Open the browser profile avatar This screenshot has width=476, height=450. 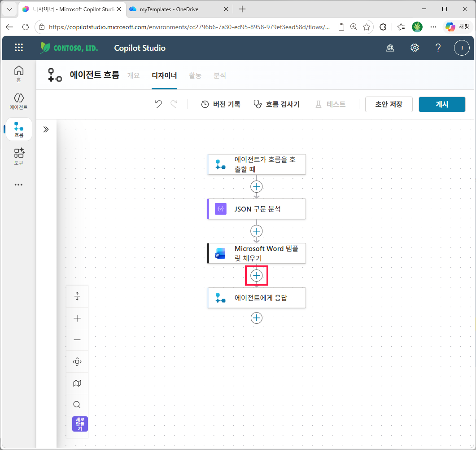click(x=417, y=27)
